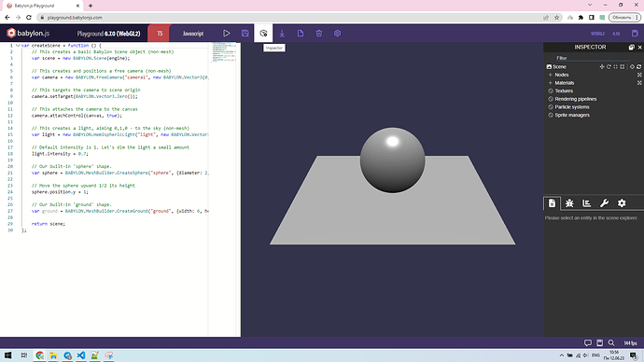Viewport: 644px width, 362px height.
Task: Toggle the Inspector toolbar icon
Action: coord(263,34)
